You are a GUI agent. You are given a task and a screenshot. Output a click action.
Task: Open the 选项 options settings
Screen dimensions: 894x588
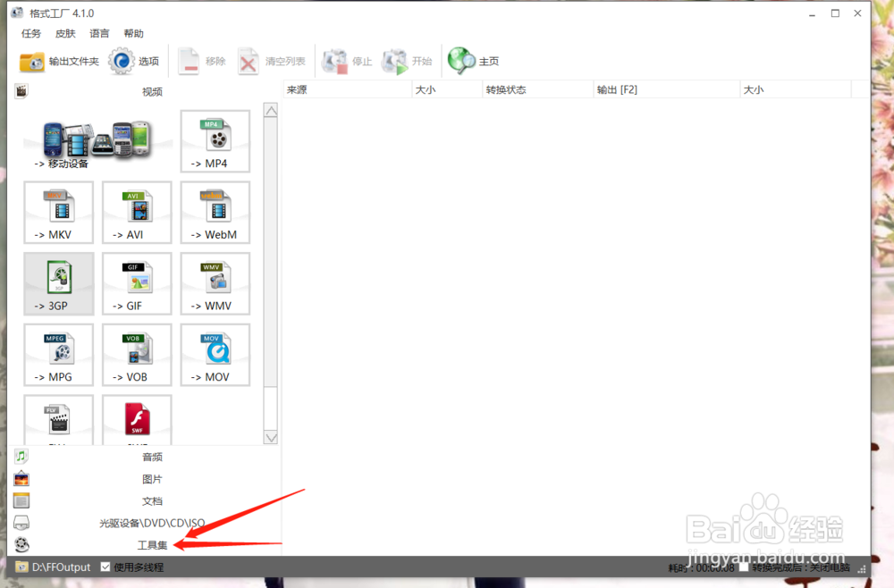point(134,61)
